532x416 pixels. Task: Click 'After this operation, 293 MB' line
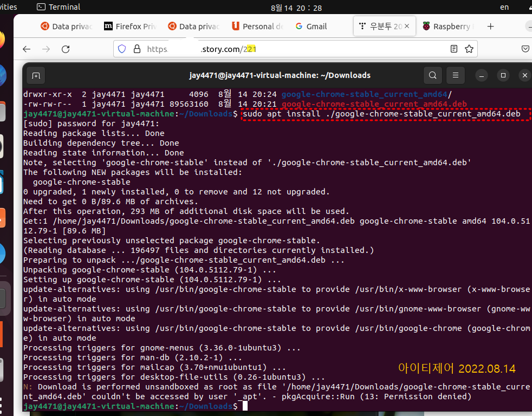(186, 211)
